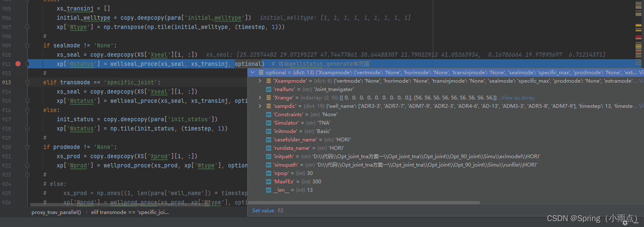Image resolution: width=644 pixels, height=227 pixels.
Task: Click the array icon beside 'Xrange'
Action: (x=269, y=98)
